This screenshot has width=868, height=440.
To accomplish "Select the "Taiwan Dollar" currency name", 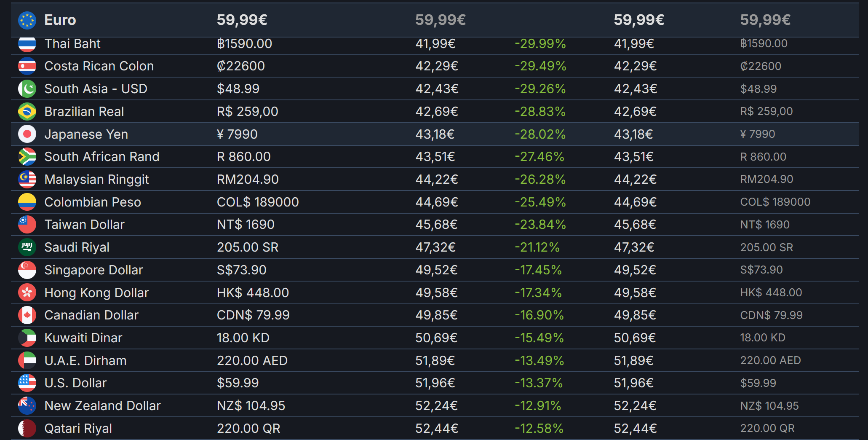I will coord(85,225).
